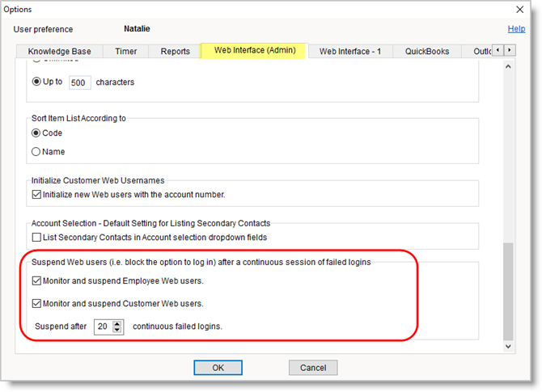
Task: Switch to the Reports tab
Action: pyautogui.click(x=175, y=51)
